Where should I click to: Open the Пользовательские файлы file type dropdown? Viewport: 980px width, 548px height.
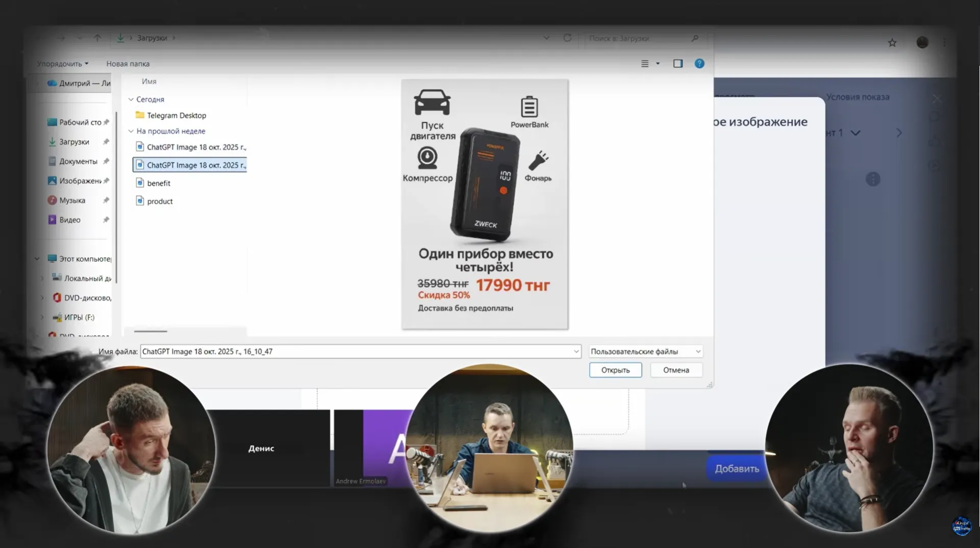[646, 351]
